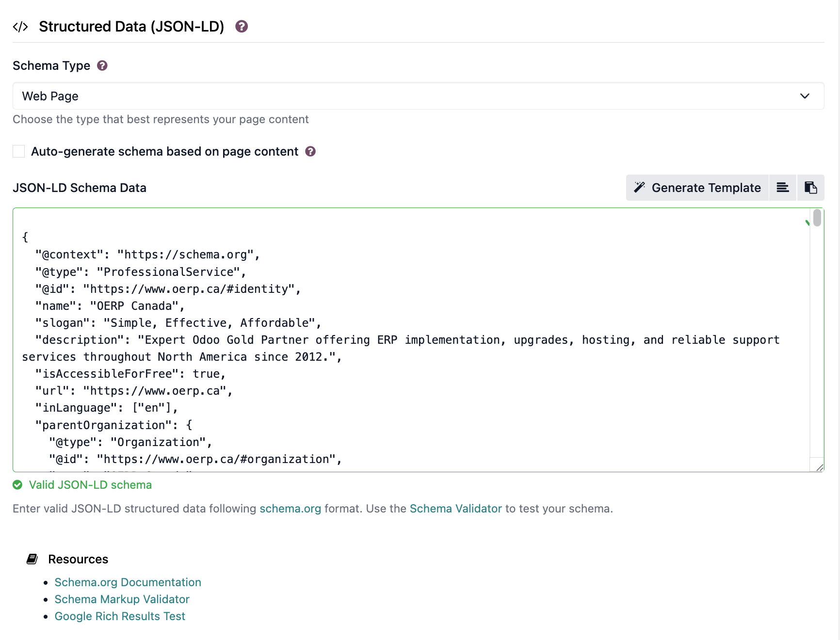Click the chevron on the Web Page selector

pyautogui.click(x=804, y=96)
